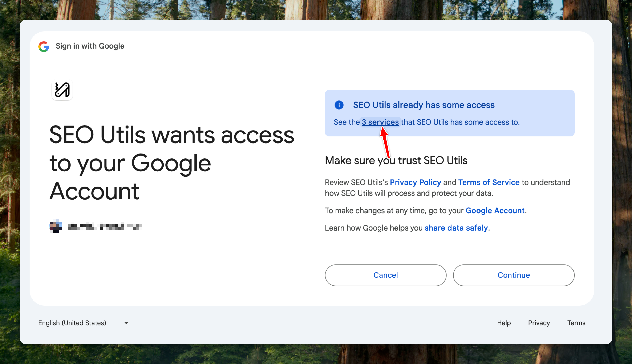
Task: Click the Google "G" logo
Action: point(44,46)
